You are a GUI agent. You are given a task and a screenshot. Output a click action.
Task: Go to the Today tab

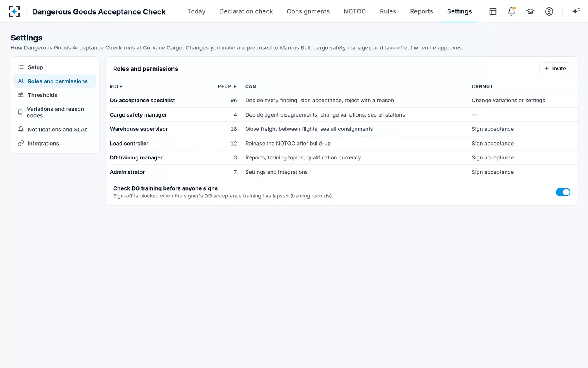tap(196, 11)
